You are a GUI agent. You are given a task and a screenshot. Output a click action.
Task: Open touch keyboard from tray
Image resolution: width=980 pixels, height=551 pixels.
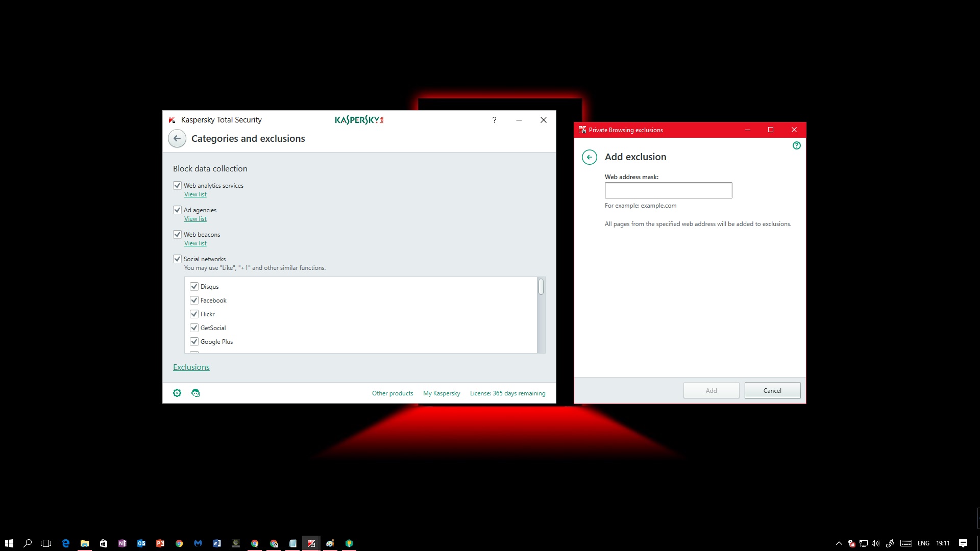(x=906, y=543)
